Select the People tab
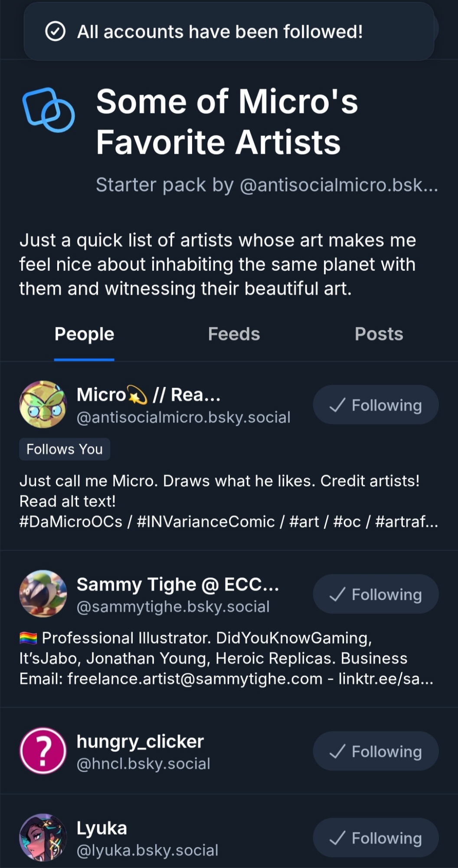Viewport: 458px width, 868px height. (84, 334)
